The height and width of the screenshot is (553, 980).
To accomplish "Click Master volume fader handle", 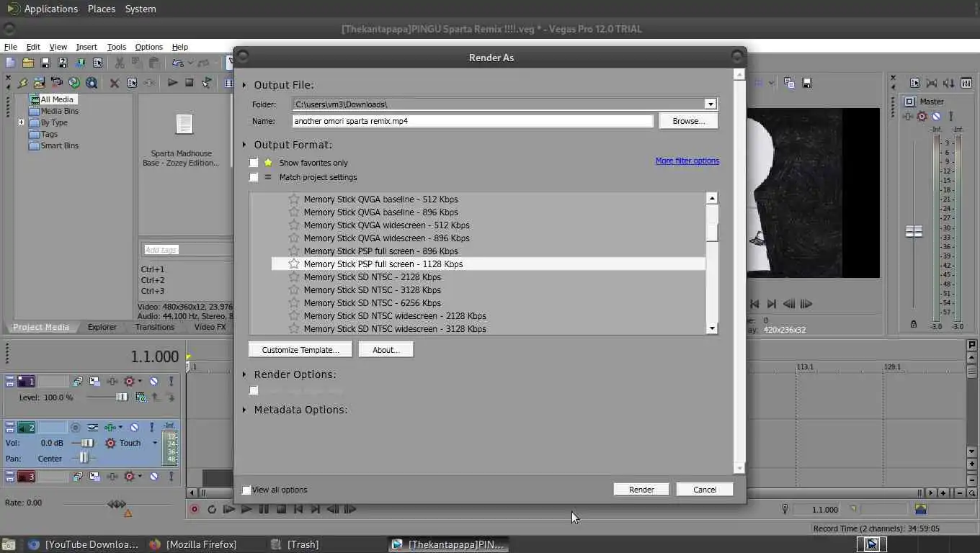I will click(x=914, y=232).
